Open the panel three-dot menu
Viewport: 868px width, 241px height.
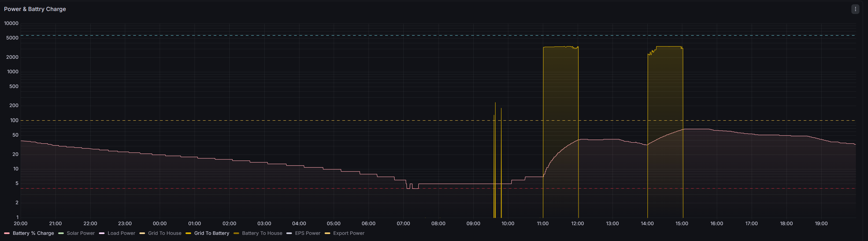[x=855, y=9]
